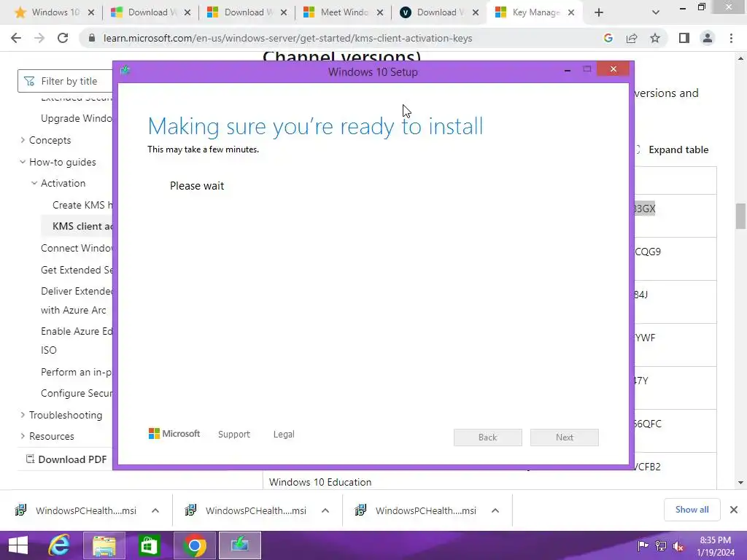Viewport: 747px width, 560px height.
Task: Click the lock icon in address bar
Action: (92, 38)
